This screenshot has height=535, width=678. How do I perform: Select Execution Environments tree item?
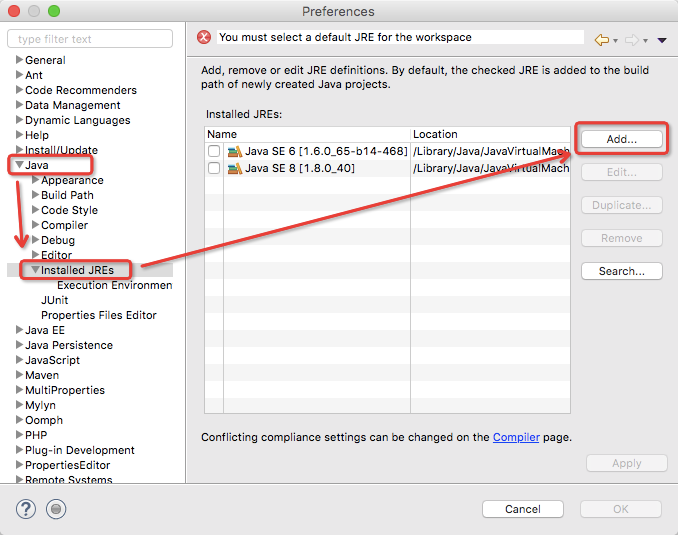(115, 285)
